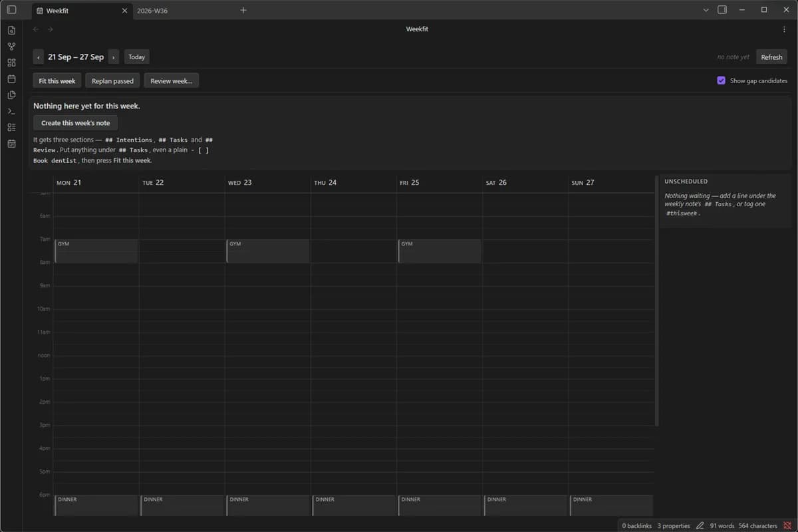Switch to the 2026-W36 tab
The width and height of the screenshot is (798, 532).
(152, 11)
